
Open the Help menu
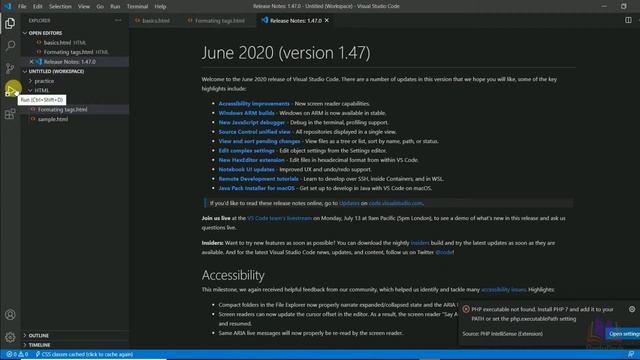coord(160,7)
